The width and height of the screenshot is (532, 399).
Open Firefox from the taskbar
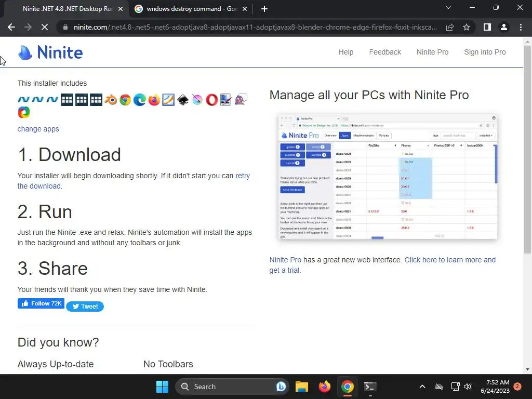[325, 387]
